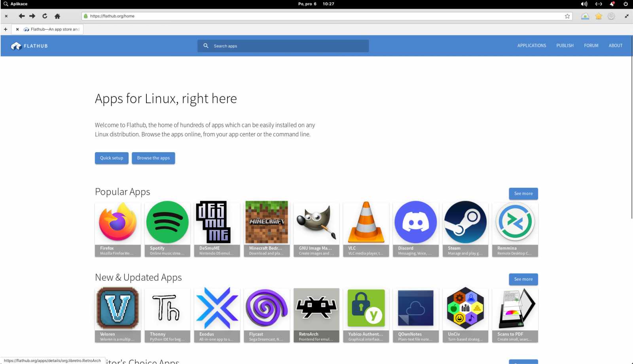Open the Scans to PDF card

[x=515, y=315]
